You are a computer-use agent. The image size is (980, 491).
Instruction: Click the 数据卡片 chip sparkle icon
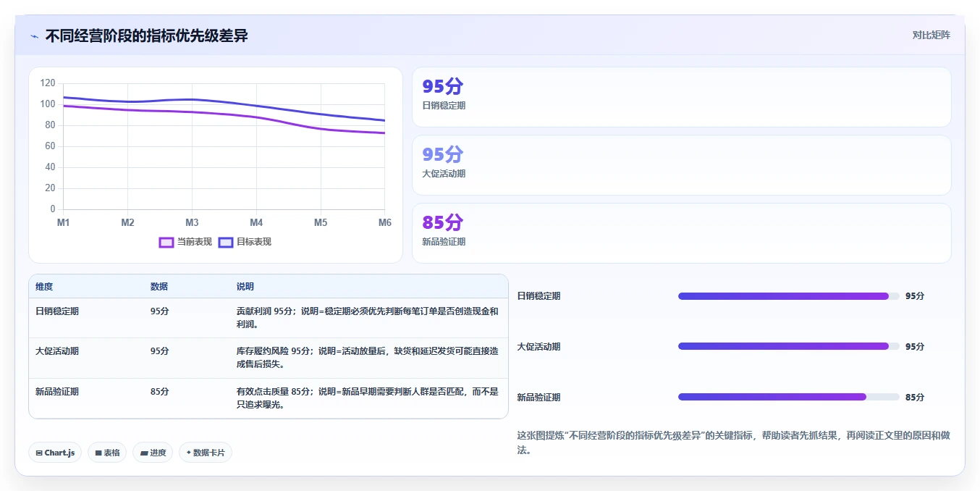(x=189, y=453)
